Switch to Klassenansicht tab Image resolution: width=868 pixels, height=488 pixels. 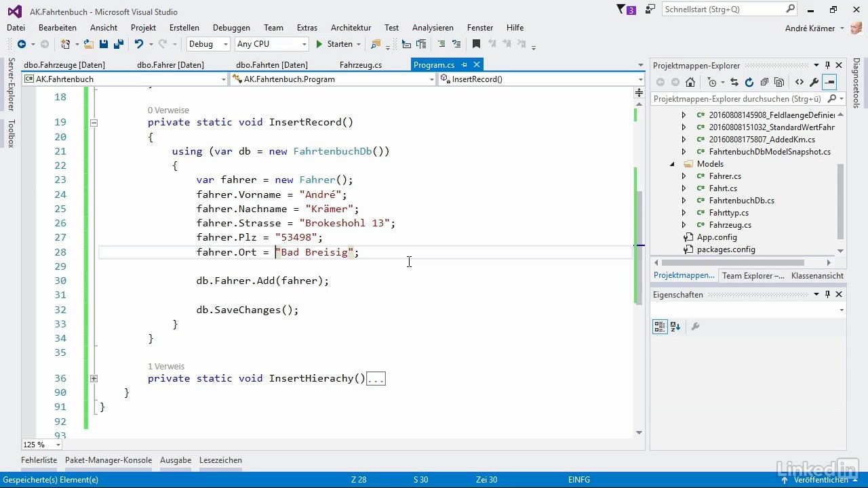[817, 276]
